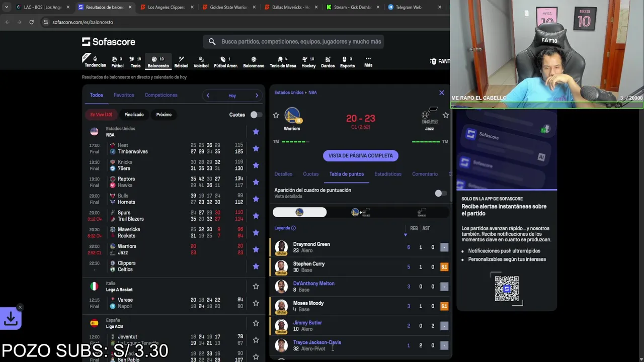Open Trayce Jackson-Davis player link
644x362 pixels.
coord(317,342)
